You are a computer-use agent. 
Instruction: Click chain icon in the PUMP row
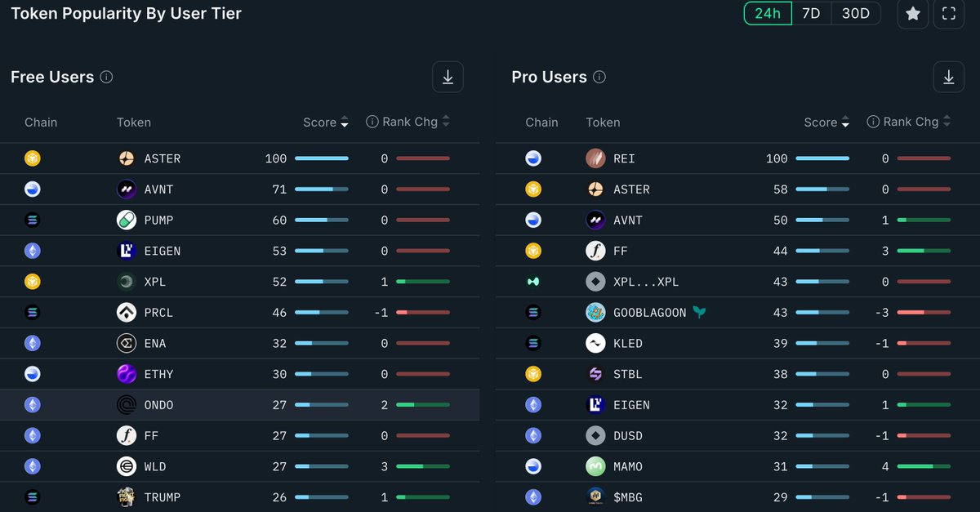point(33,220)
